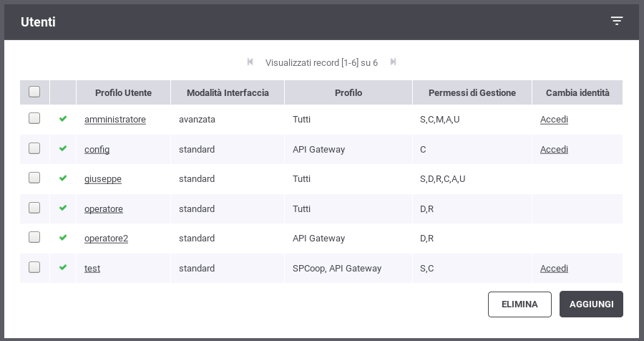The width and height of the screenshot is (644, 341).
Task: Open the operatore2 user profile
Action: [x=106, y=239]
